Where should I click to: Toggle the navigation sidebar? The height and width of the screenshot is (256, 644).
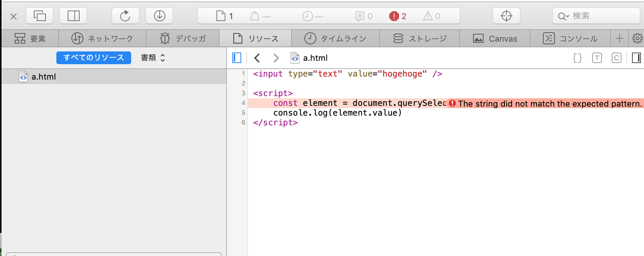237,58
